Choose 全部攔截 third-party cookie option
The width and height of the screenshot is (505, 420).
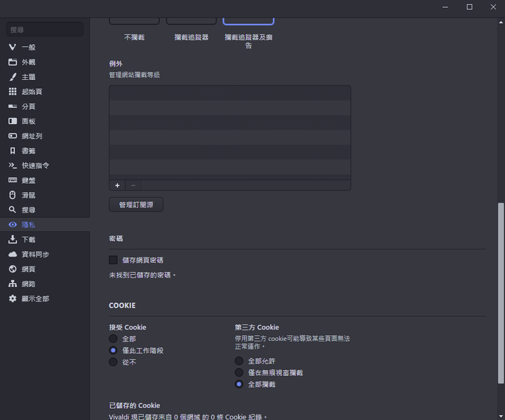point(239,384)
